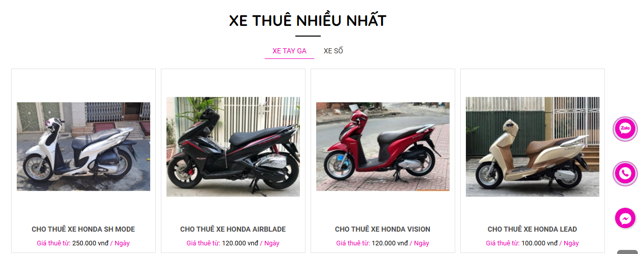The width and height of the screenshot is (644, 254).
Task: Open the Messenger chat icon
Action: pyautogui.click(x=625, y=218)
